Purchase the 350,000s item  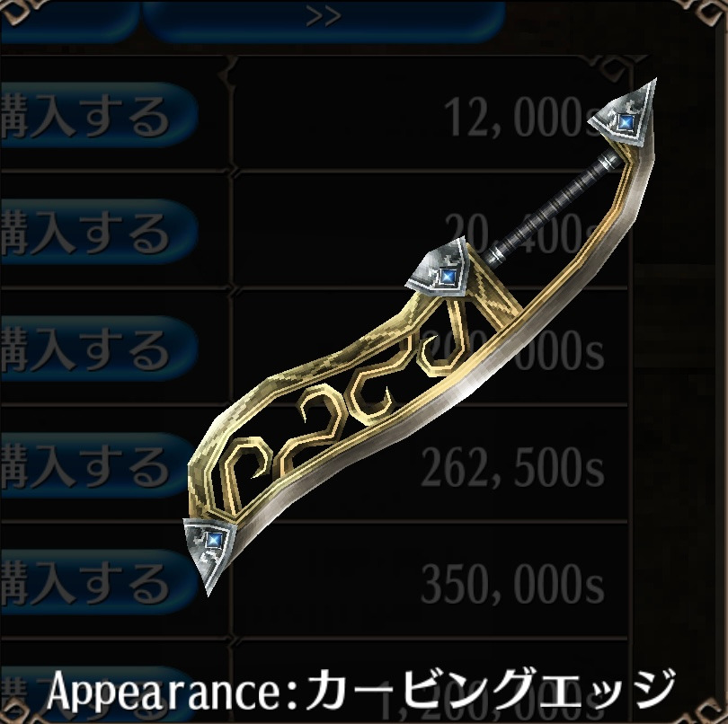coord(99,582)
